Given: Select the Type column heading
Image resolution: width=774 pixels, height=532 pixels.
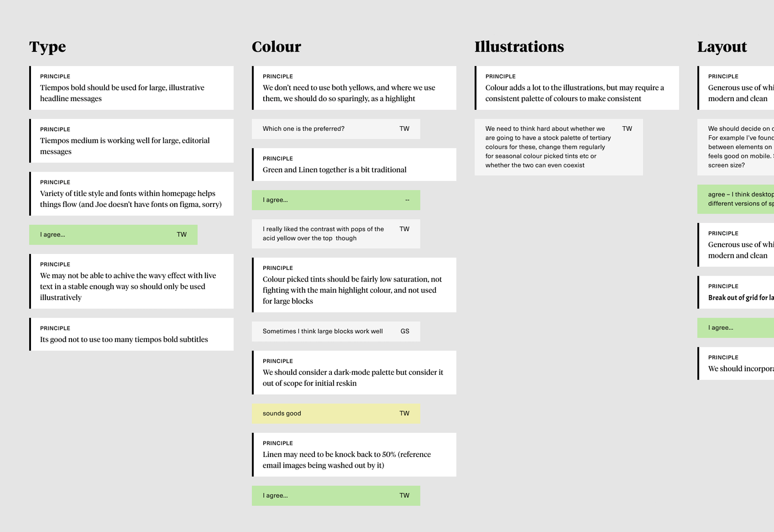Looking at the screenshot, I should pyautogui.click(x=47, y=46).
